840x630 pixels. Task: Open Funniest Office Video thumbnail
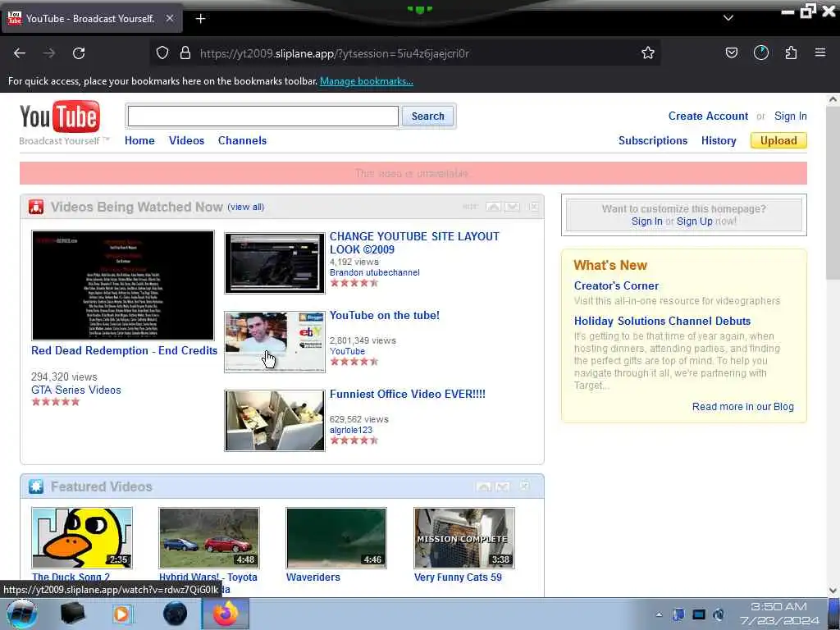click(274, 421)
